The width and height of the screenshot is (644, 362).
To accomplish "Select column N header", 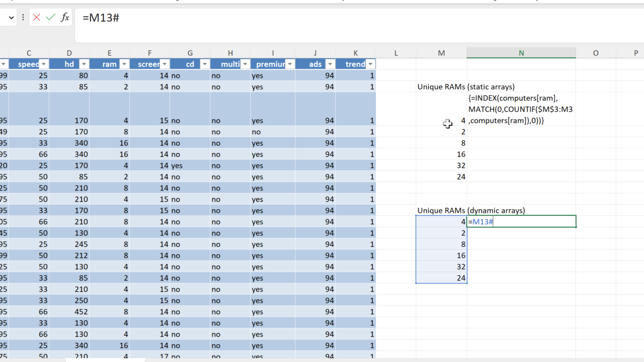I will click(521, 53).
